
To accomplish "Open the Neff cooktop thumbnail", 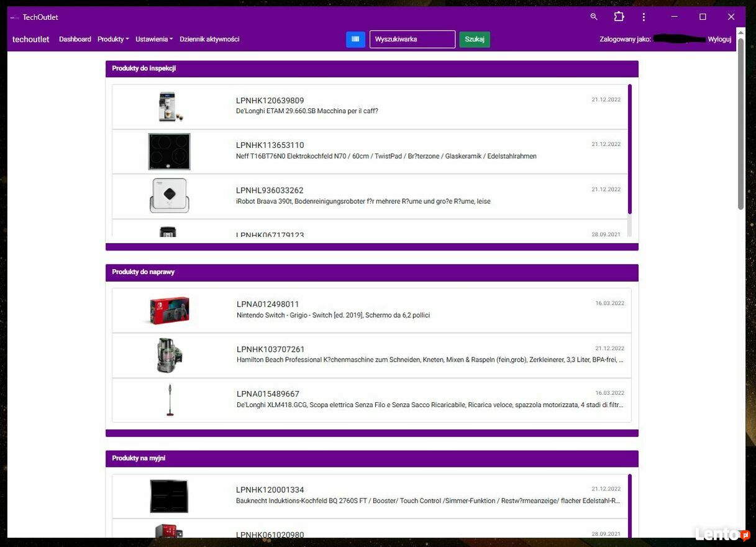I will 170,151.
